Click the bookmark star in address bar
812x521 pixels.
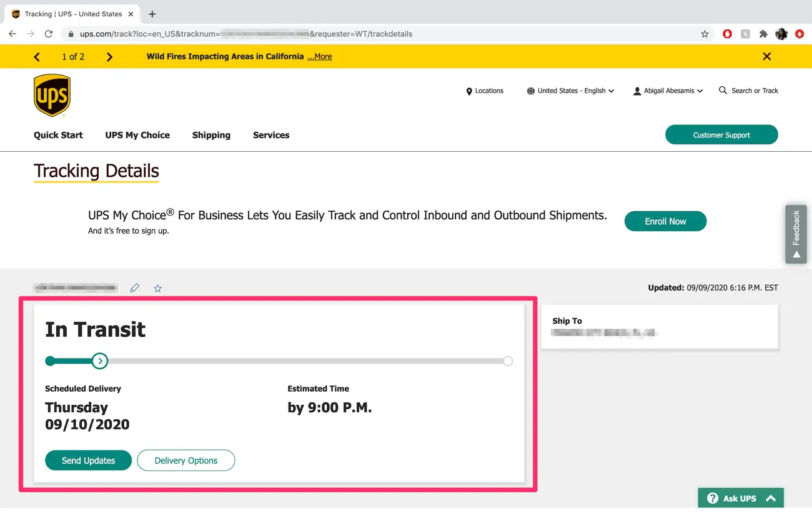click(x=705, y=34)
